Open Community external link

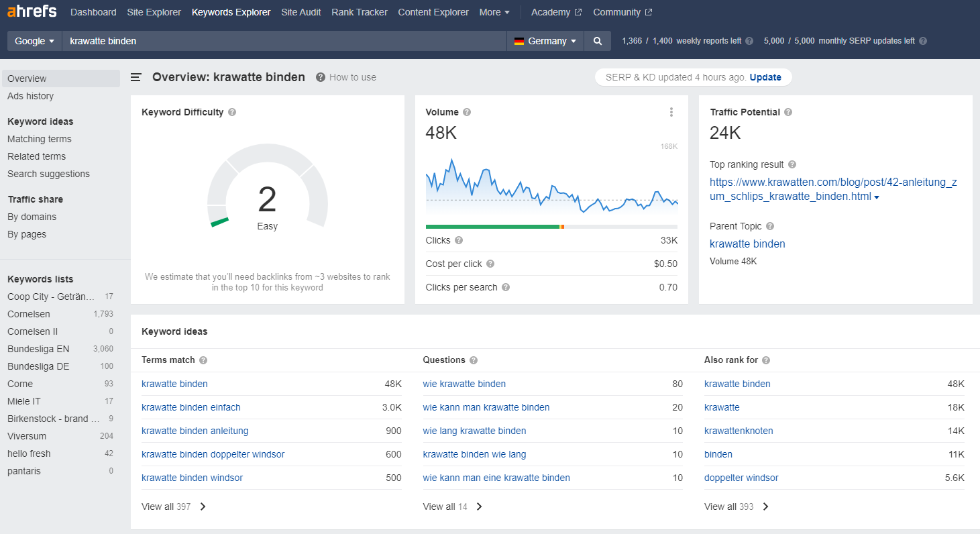(622, 12)
